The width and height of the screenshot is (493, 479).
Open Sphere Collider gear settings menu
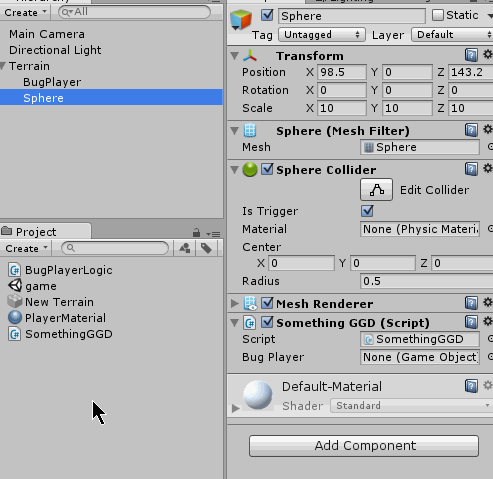click(x=488, y=169)
